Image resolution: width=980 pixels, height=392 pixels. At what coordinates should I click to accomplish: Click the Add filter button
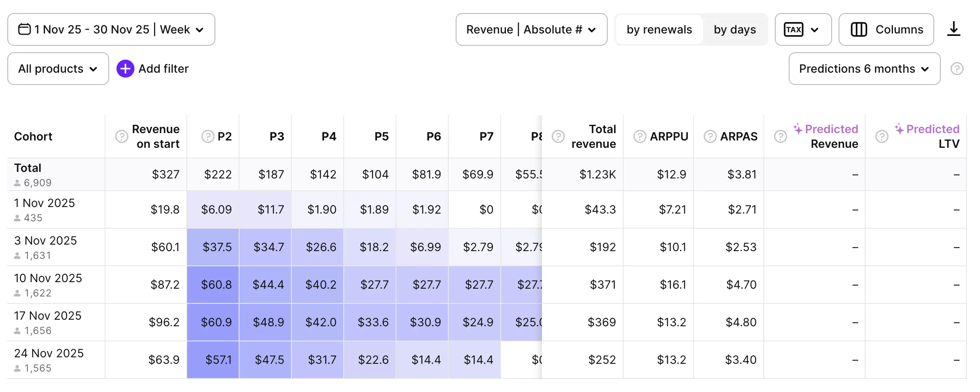click(163, 69)
